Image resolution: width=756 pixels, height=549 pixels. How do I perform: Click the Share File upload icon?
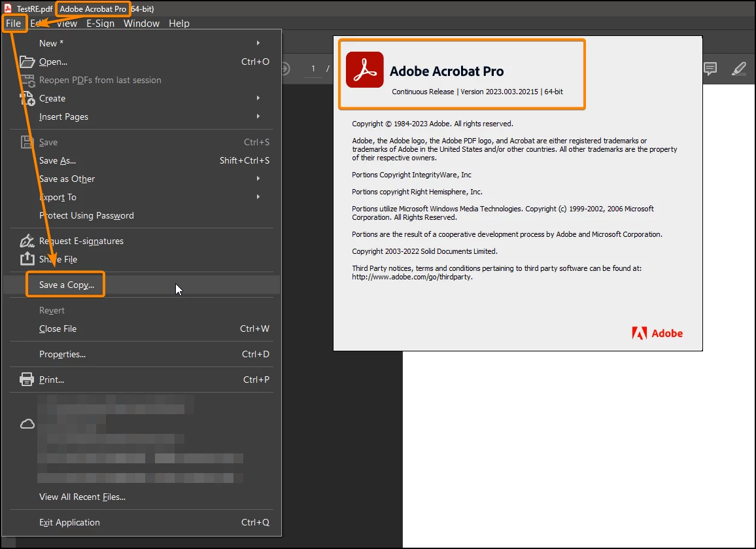coord(27,258)
